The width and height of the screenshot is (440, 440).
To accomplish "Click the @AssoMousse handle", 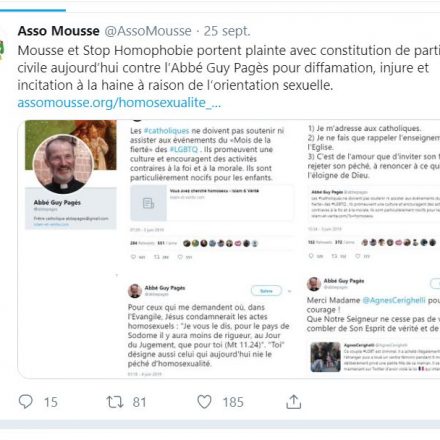I will click(148, 31).
